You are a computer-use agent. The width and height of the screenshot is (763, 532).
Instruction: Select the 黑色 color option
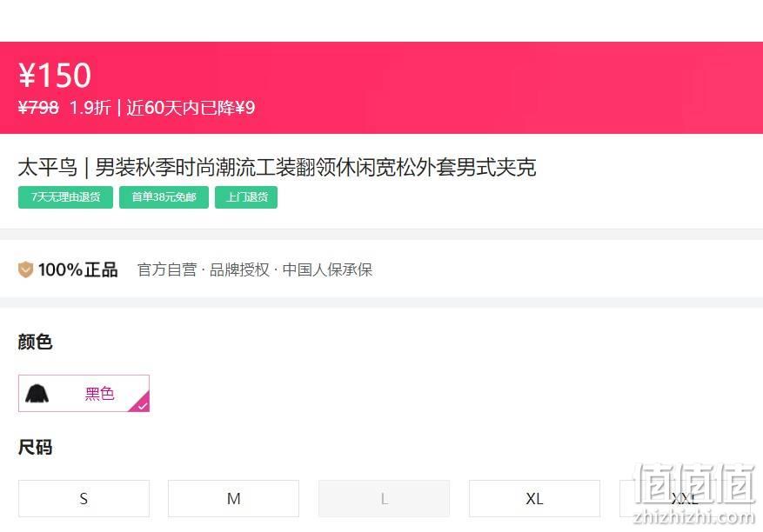point(84,394)
